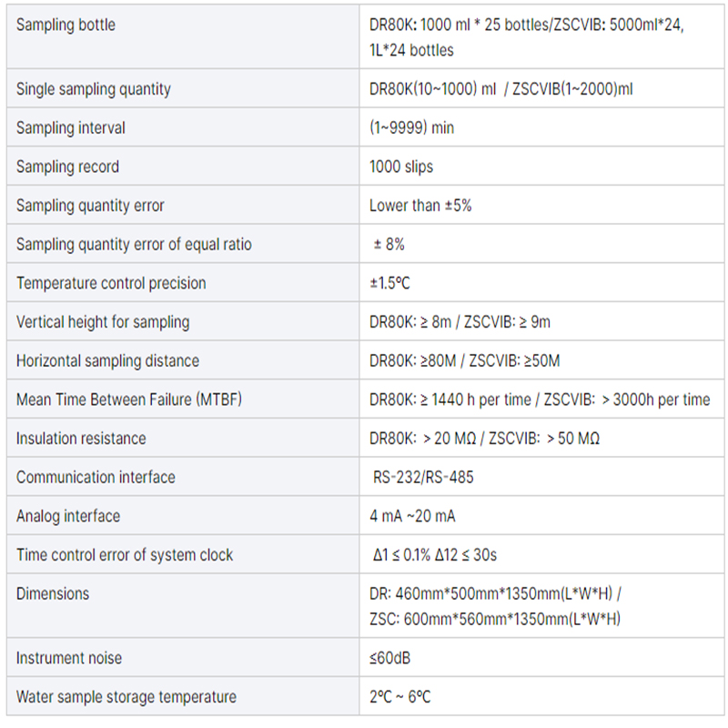Image resolution: width=728 pixels, height=728 pixels.
Task: Click Time control error of system clock
Action: (x=125, y=555)
